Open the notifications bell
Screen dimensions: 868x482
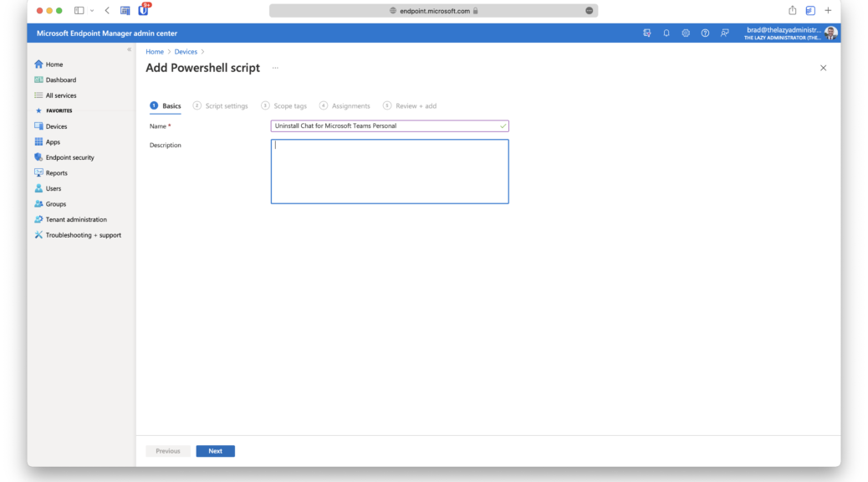click(x=666, y=33)
